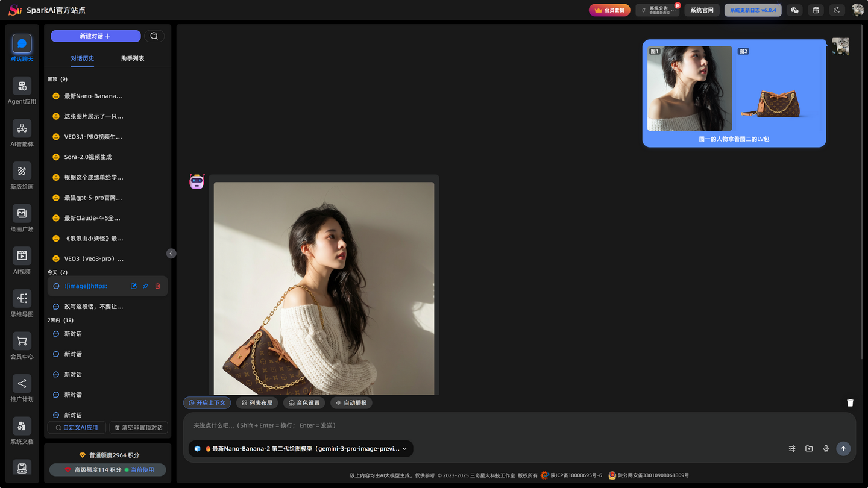Open 系统公告 notice button

(x=657, y=10)
